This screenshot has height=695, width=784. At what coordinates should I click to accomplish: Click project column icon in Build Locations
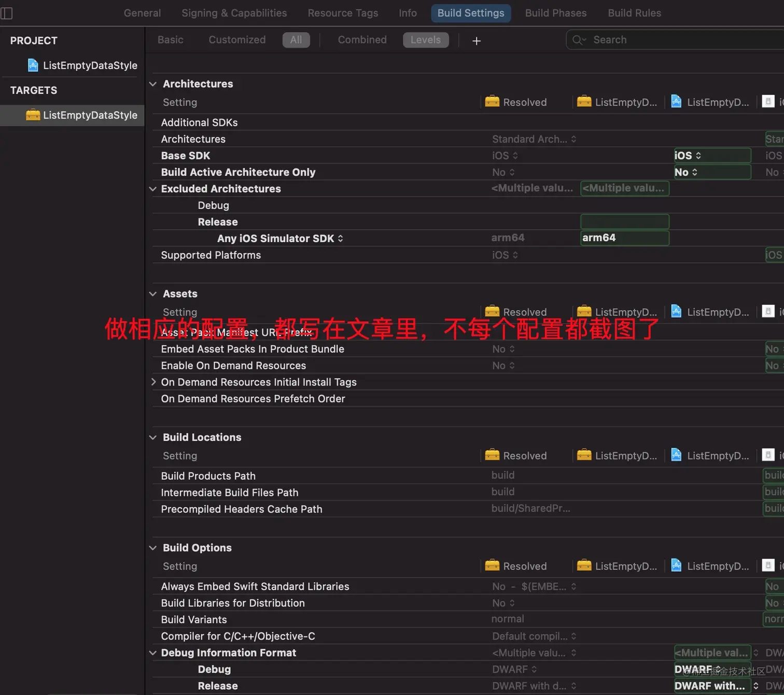tap(676, 455)
